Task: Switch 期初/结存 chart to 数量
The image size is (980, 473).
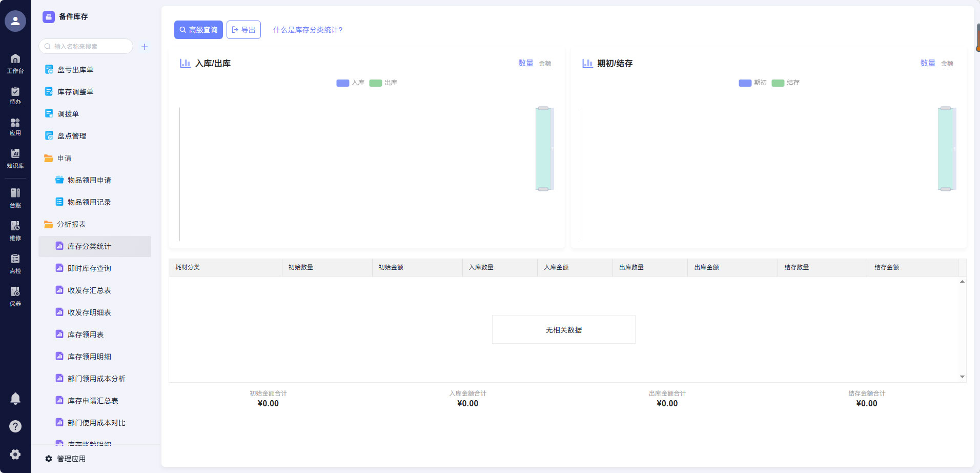Action: click(927, 63)
